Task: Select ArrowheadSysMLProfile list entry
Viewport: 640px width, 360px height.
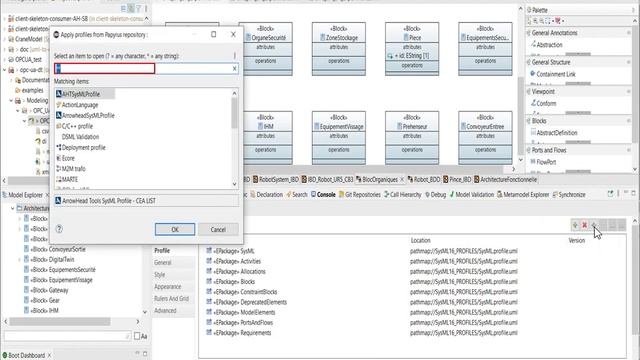Action: [x=85, y=116]
